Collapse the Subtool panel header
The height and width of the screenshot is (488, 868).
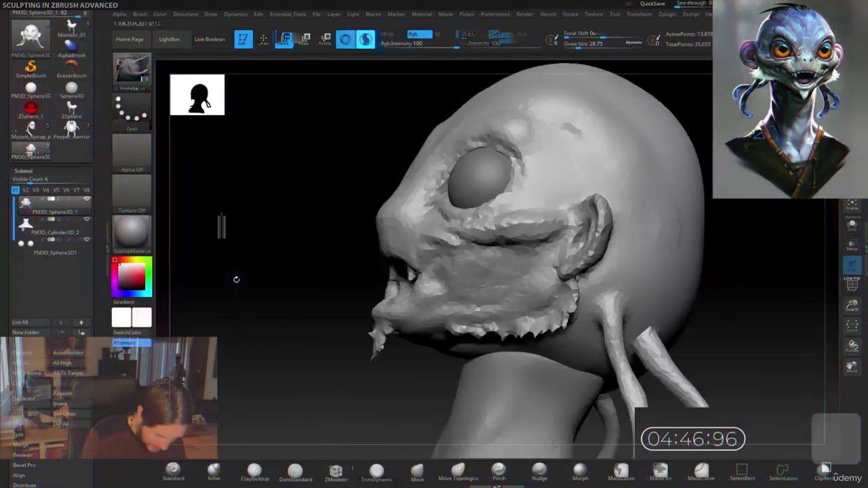pos(24,171)
